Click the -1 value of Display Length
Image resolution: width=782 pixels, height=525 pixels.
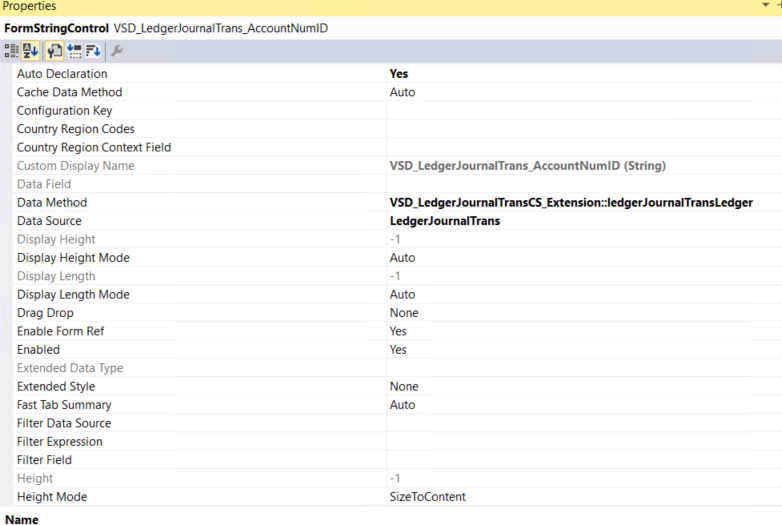coord(395,276)
